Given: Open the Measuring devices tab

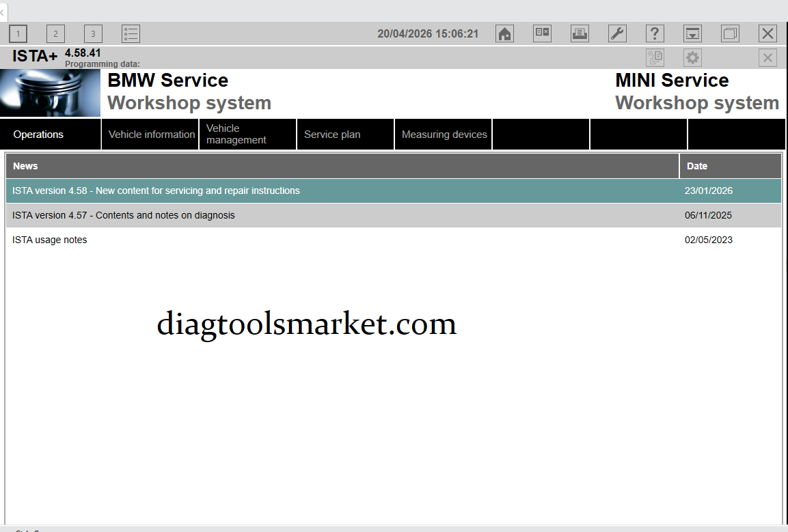Looking at the screenshot, I should tap(444, 135).
